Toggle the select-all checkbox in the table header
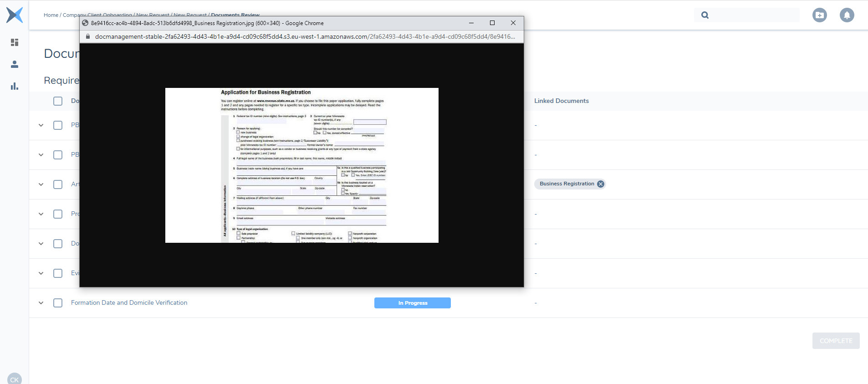Image resolution: width=868 pixels, height=384 pixels. (x=58, y=101)
